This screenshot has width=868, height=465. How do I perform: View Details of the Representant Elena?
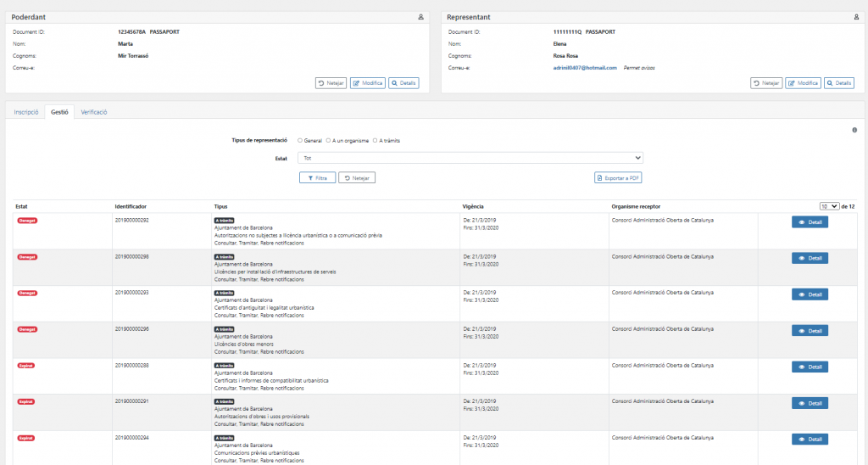coord(839,83)
